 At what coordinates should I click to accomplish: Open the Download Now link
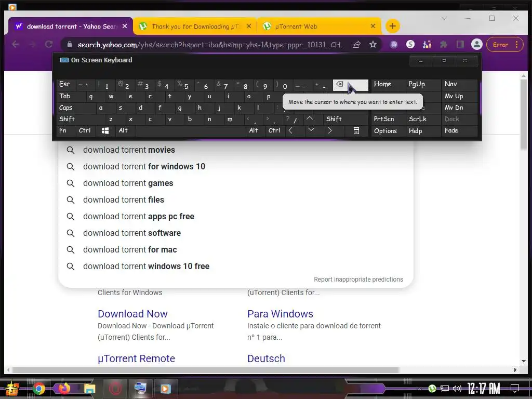pos(132,314)
